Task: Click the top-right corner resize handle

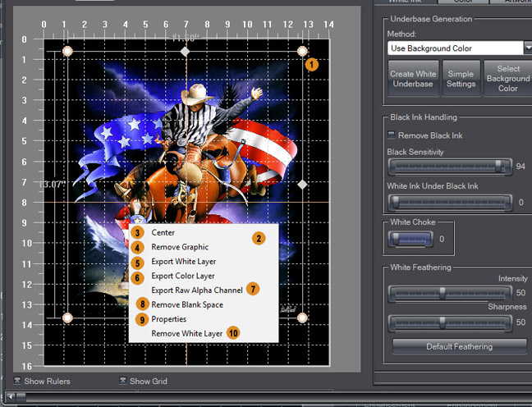Action: (x=302, y=51)
